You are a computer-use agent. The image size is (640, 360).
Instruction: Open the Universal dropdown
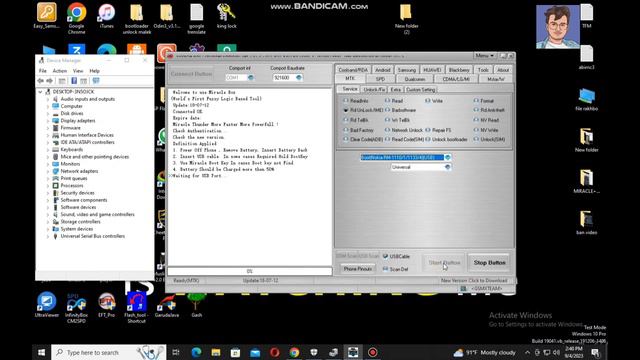(448, 167)
